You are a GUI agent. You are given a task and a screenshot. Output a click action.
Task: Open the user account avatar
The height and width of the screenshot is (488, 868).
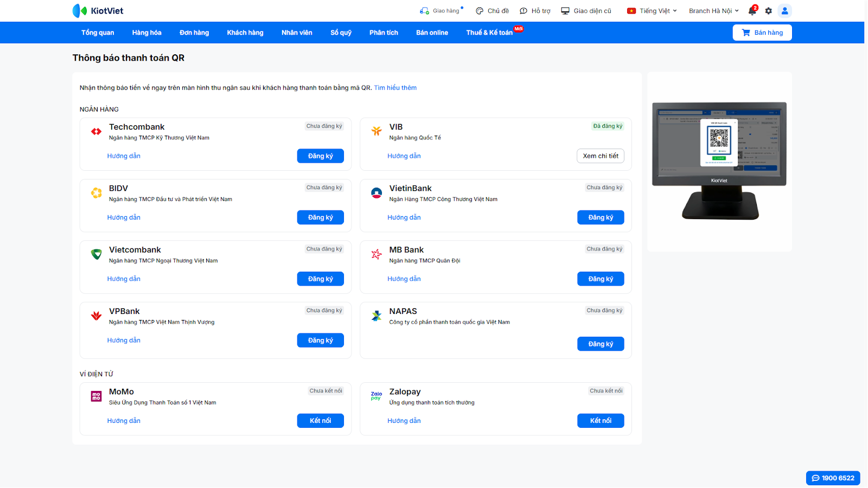click(x=784, y=11)
